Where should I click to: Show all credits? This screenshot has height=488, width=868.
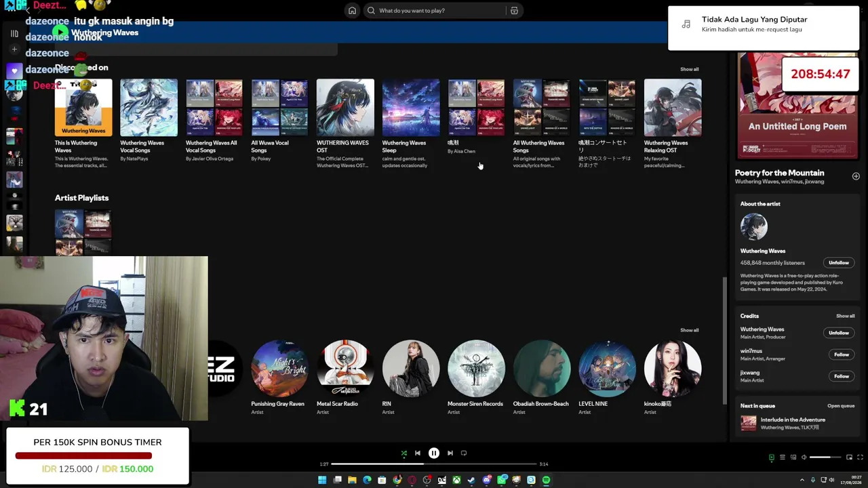coord(845,316)
